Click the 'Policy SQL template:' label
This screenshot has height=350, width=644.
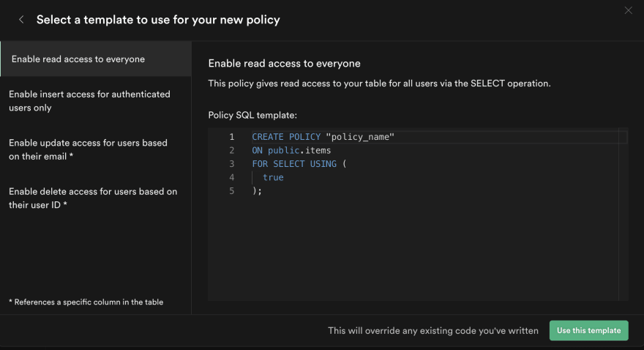point(252,116)
